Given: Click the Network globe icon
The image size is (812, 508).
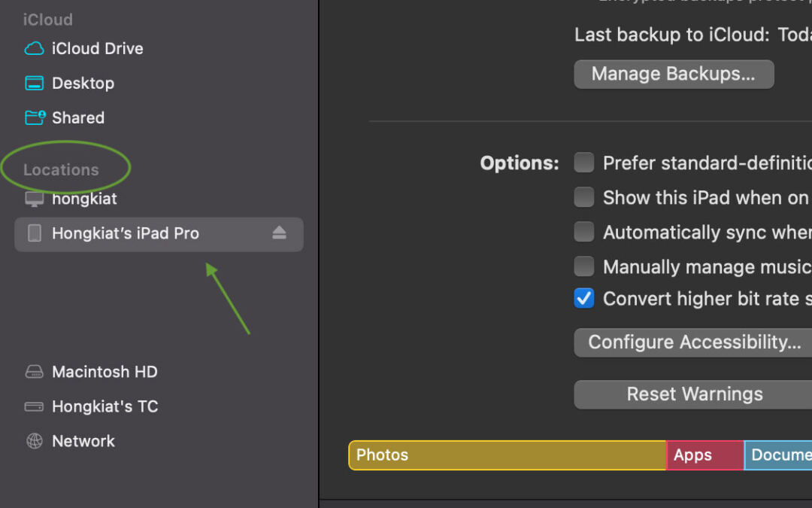Looking at the screenshot, I should (35, 441).
